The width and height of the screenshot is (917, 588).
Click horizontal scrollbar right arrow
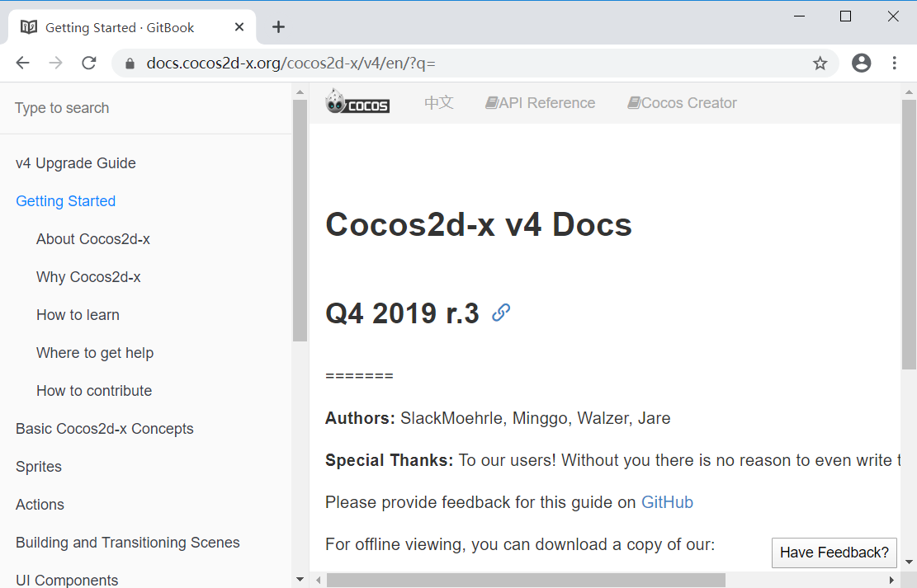(892, 581)
